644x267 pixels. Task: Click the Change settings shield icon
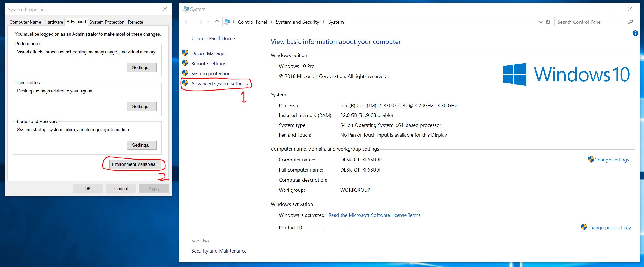point(591,160)
